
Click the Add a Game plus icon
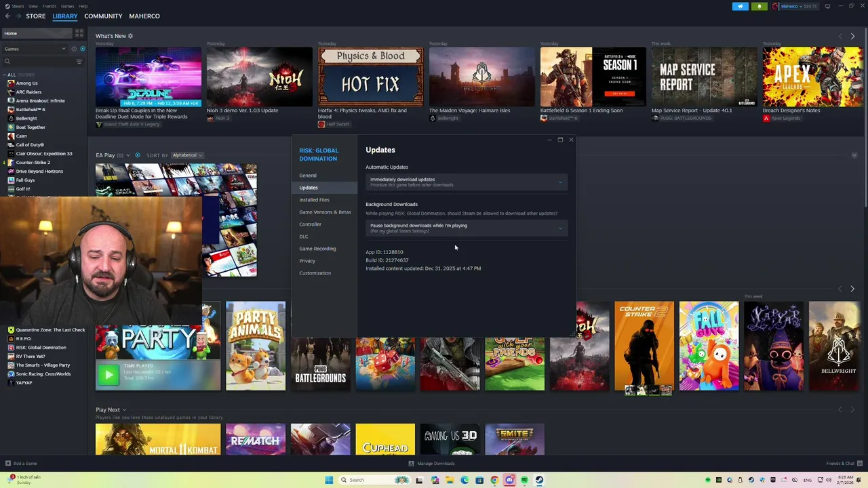(x=8, y=464)
